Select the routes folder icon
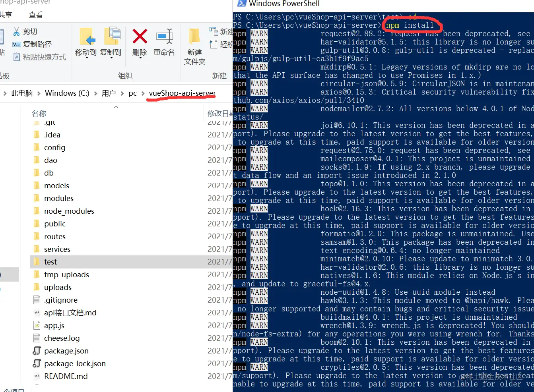 (x=37, y=236)
